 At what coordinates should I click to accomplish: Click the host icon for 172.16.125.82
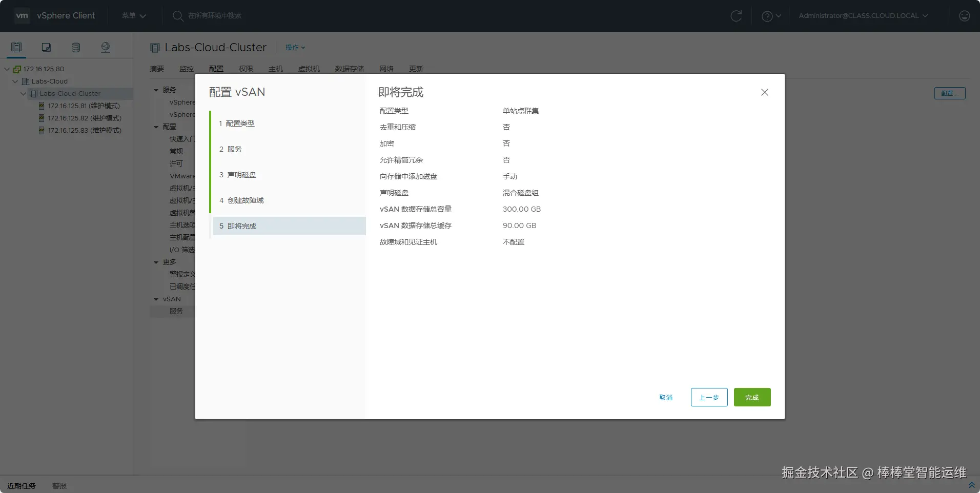click(42, 118)
